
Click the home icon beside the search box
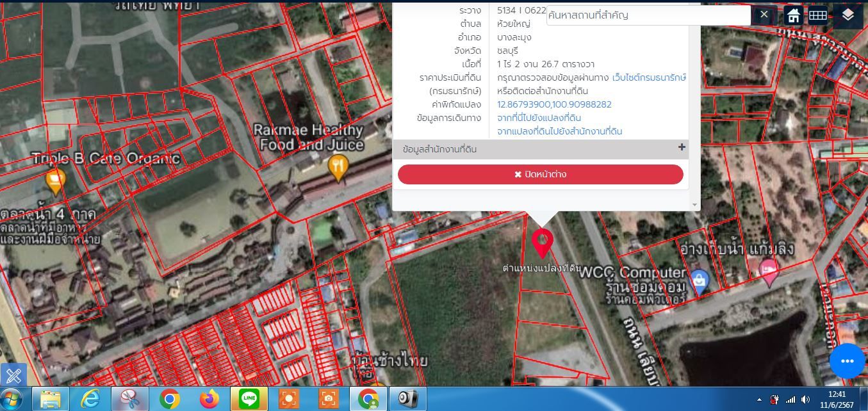[794, 15]
